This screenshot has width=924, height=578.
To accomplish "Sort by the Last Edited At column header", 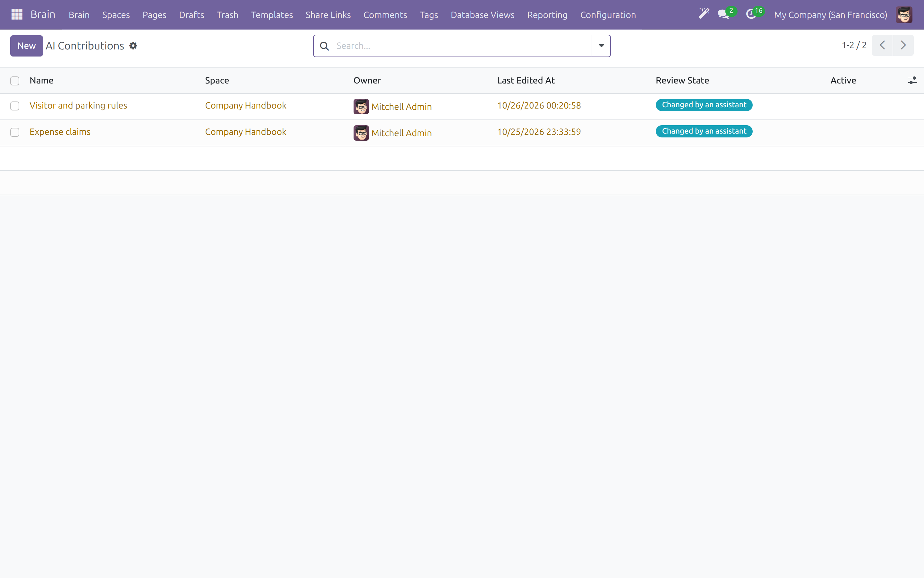I will point(526,80).
